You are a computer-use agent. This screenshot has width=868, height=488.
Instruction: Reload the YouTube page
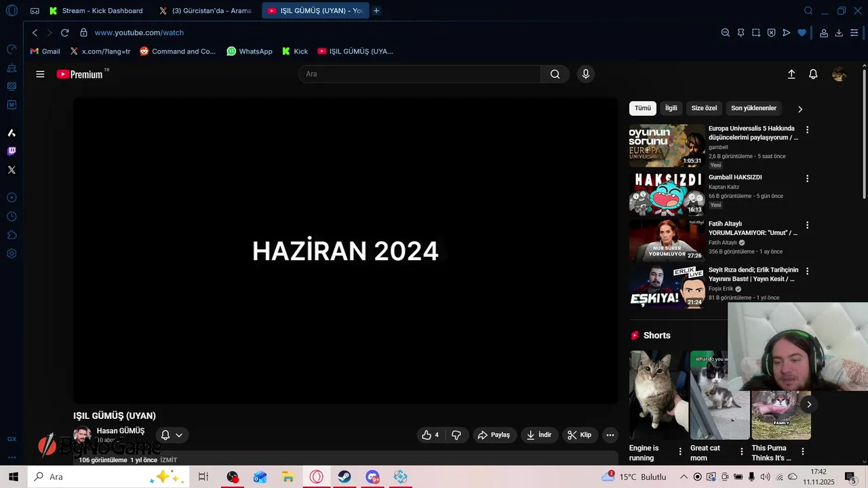64,33
